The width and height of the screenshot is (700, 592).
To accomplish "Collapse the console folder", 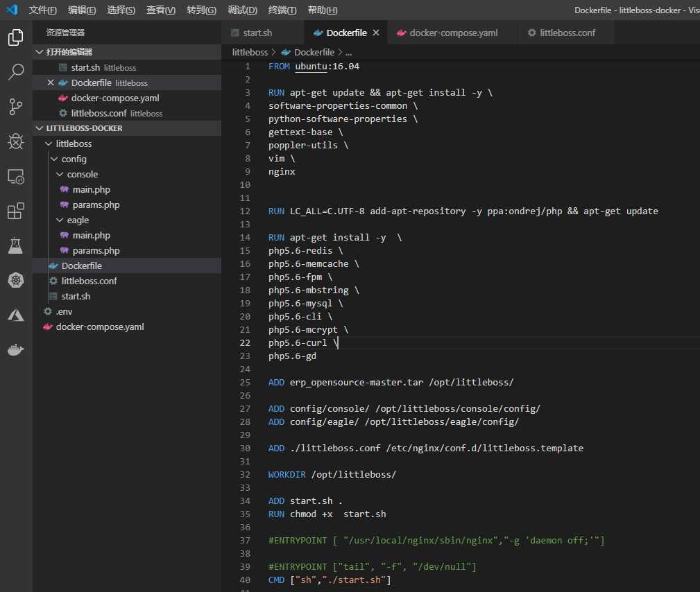I will pyautogui.click(x=60, y=174).
